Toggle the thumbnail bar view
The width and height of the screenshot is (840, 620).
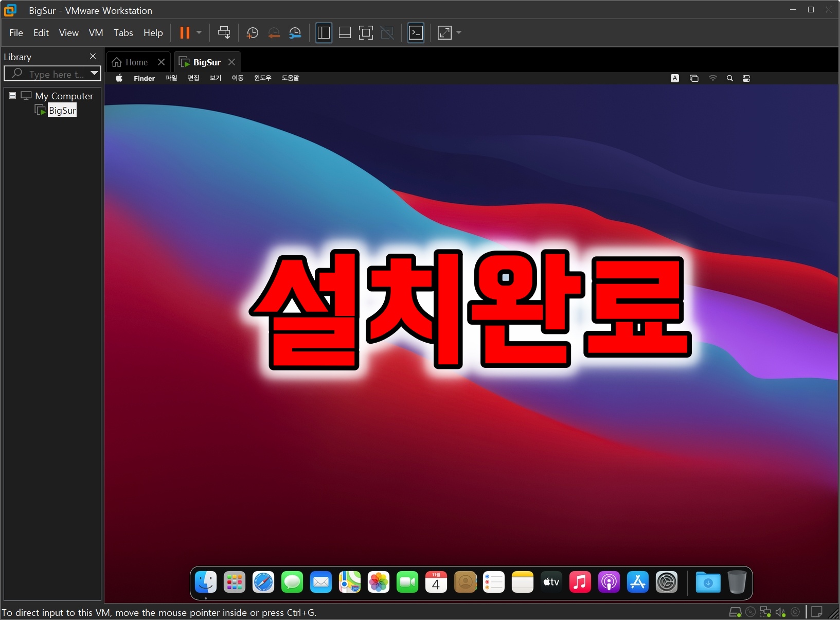coord(345,33)
